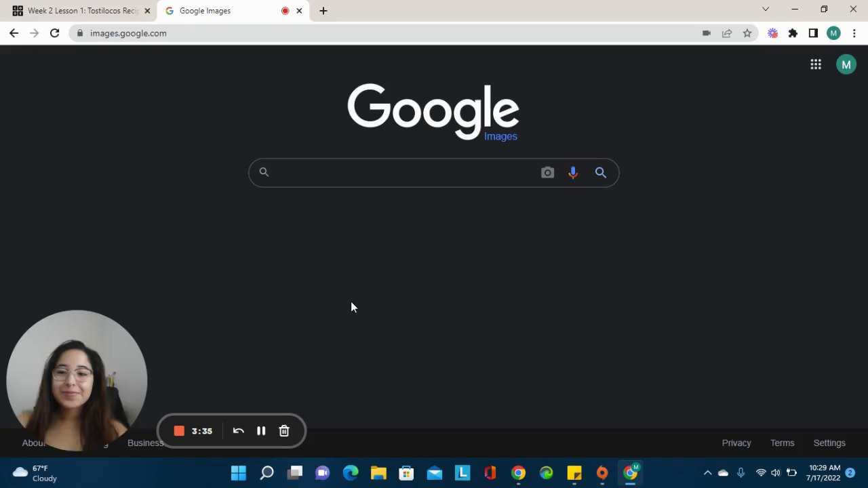Open camera permission icon in address bar
The height and width of the screenshot is (488, 868).
[707, 33]
